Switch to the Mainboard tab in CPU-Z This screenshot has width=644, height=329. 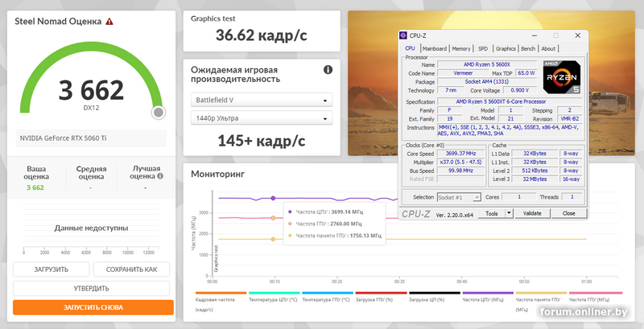point(435,48)
